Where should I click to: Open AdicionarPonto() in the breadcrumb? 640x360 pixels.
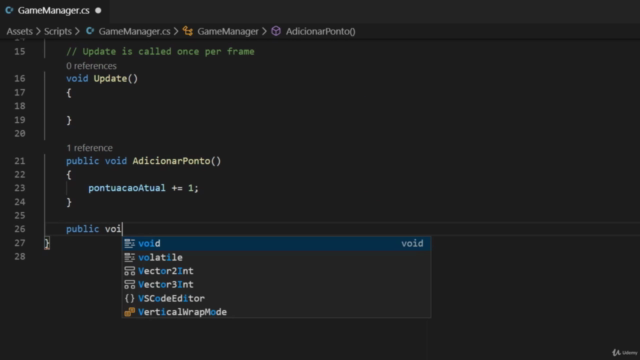point(320,31)
